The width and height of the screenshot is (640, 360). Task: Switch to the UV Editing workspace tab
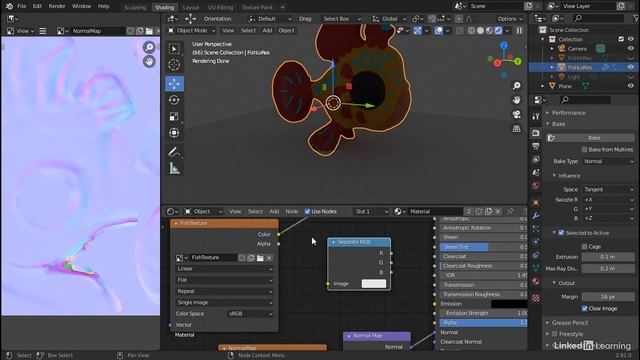(x=220, y=7)
